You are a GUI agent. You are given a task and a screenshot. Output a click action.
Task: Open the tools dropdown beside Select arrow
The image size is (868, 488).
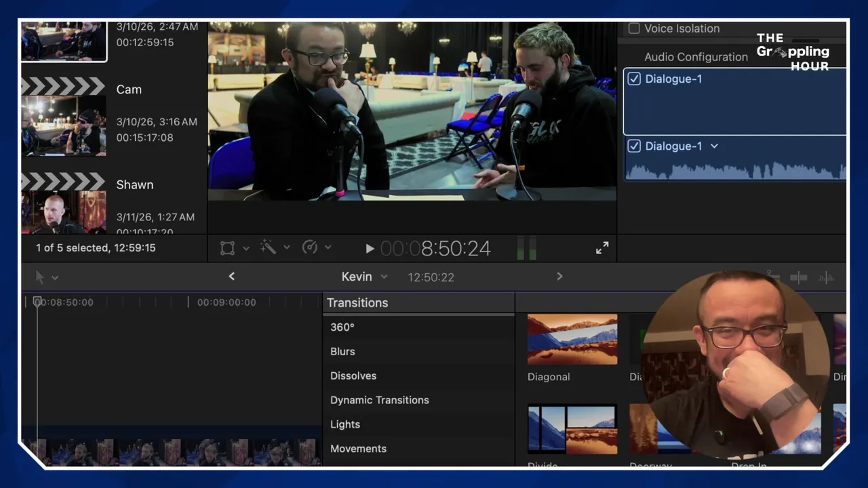pyautogui.click(x=55, y=277)
